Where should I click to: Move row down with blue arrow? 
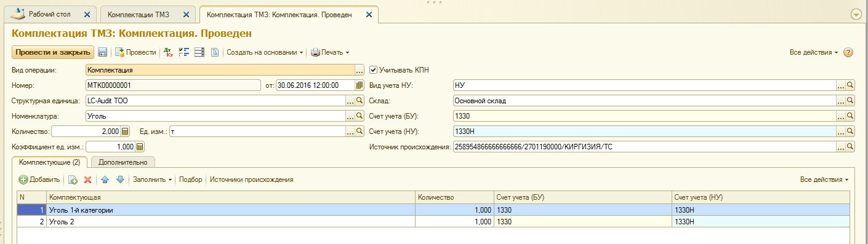[121, 179]
